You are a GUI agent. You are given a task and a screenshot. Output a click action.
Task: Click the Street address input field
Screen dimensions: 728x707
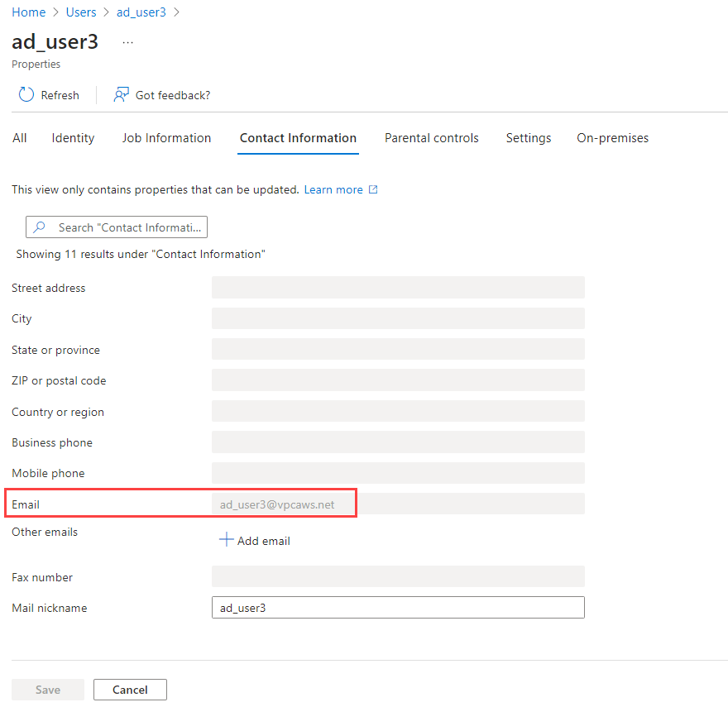[397, 287]
